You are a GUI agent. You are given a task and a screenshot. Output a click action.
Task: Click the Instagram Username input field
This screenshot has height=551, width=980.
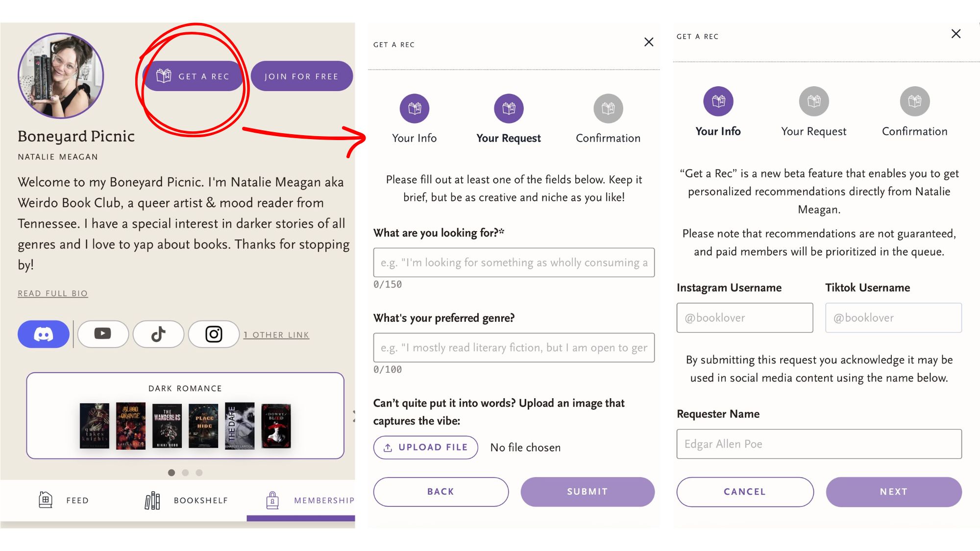[x=744, y=318]
